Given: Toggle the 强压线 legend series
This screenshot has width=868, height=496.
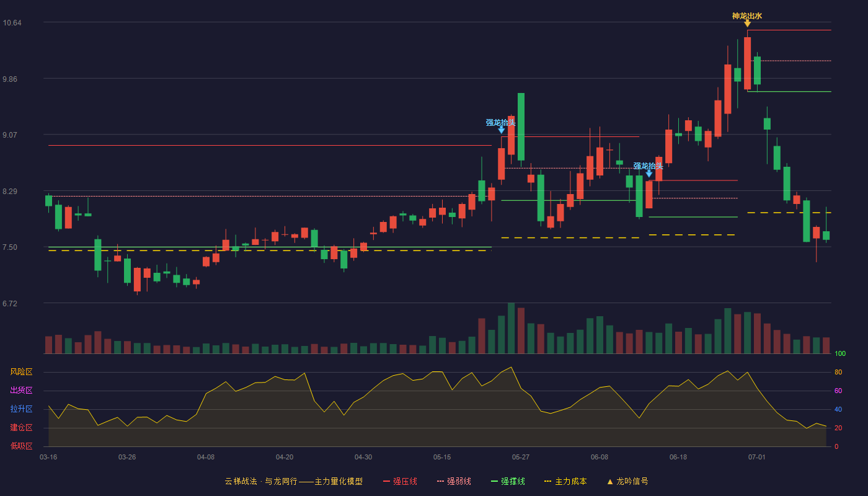Looking at the screenshot, I should tap(400, 481).
